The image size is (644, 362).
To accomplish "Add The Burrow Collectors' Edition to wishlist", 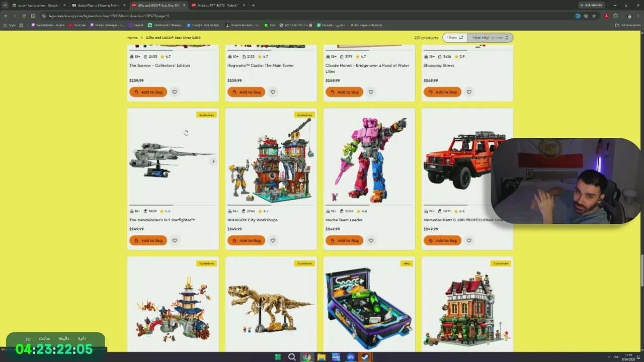I will [x=175, y=92].
